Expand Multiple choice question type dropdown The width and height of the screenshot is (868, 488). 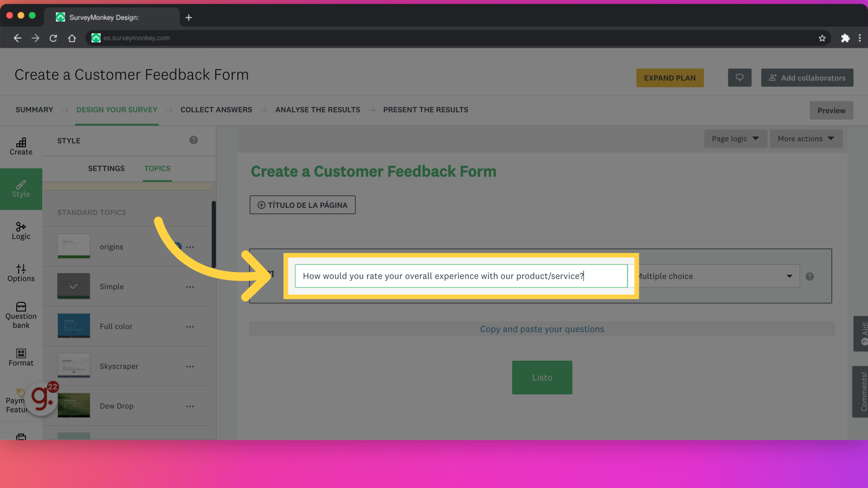point(790,276)
